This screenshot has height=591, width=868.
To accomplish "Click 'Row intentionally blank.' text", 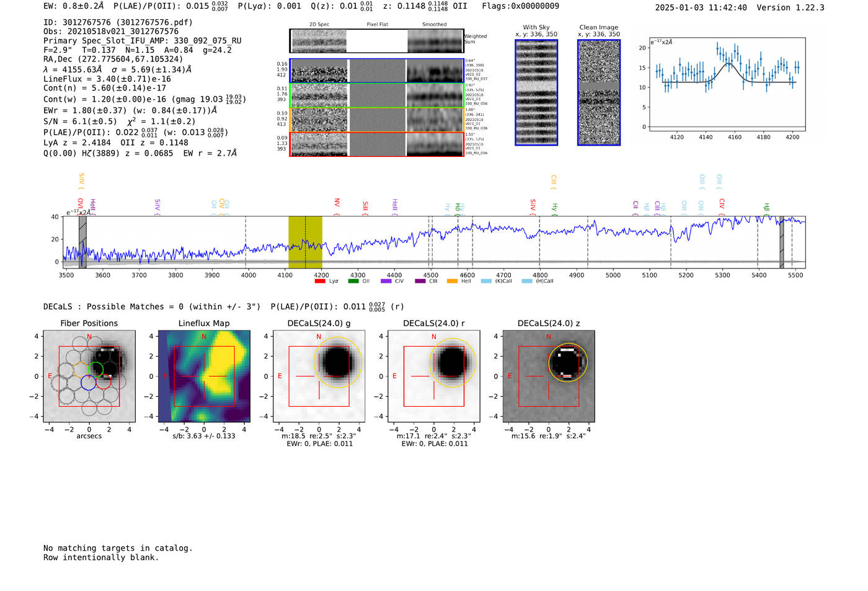I will (x=101, y=558).
